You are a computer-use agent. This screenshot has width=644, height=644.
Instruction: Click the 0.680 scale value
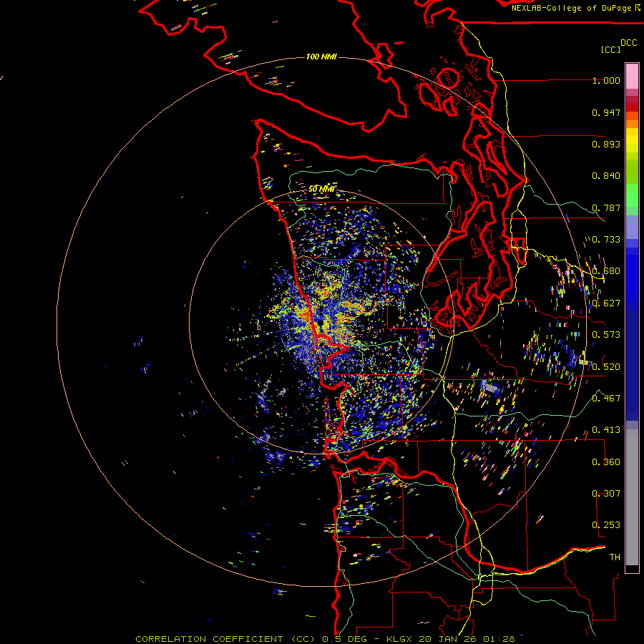[606, 271]
